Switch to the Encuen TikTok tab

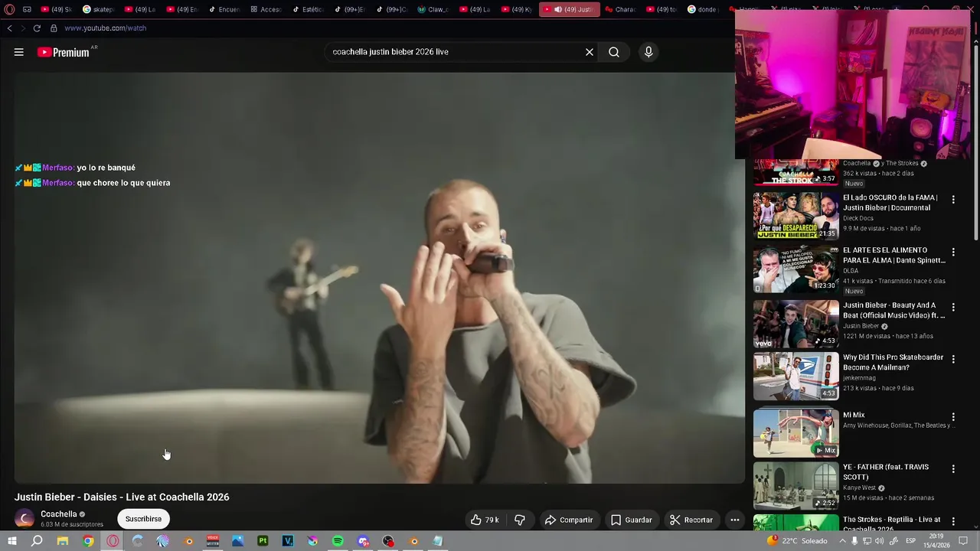tap(224, 9)
